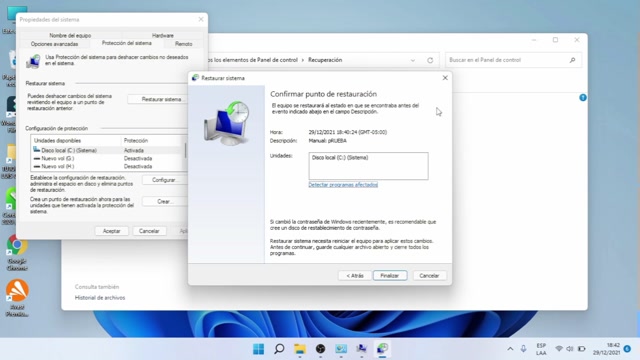Minimize the Control Panel window
640x360 pixels.
[534, 40]
